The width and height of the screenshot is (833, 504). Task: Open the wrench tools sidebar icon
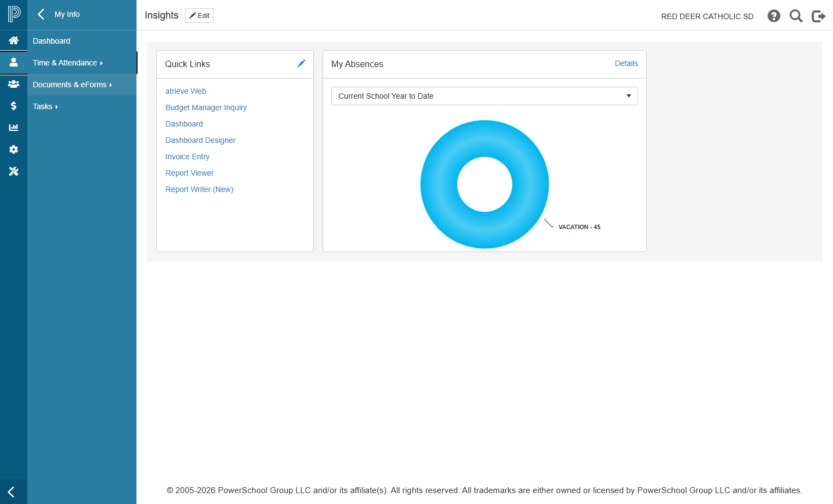click(x=14, y=171)
